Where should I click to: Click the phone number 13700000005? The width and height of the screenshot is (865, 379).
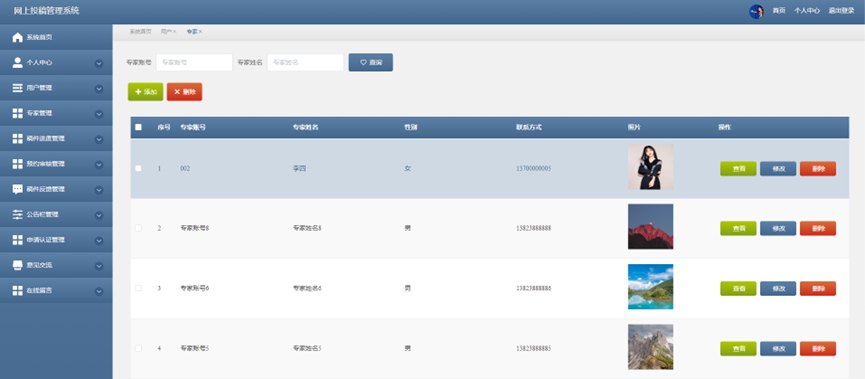coord(533,168)
